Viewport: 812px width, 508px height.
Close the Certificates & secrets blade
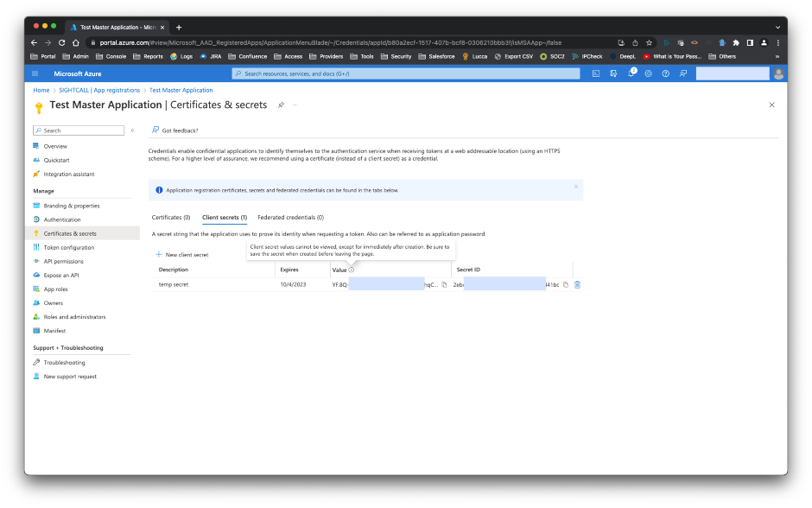pos(771,105)
